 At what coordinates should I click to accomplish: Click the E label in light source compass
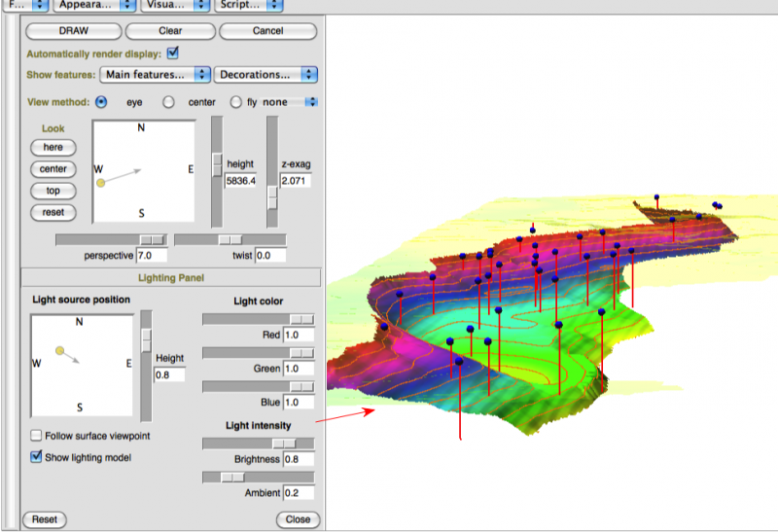click(128, 363)
